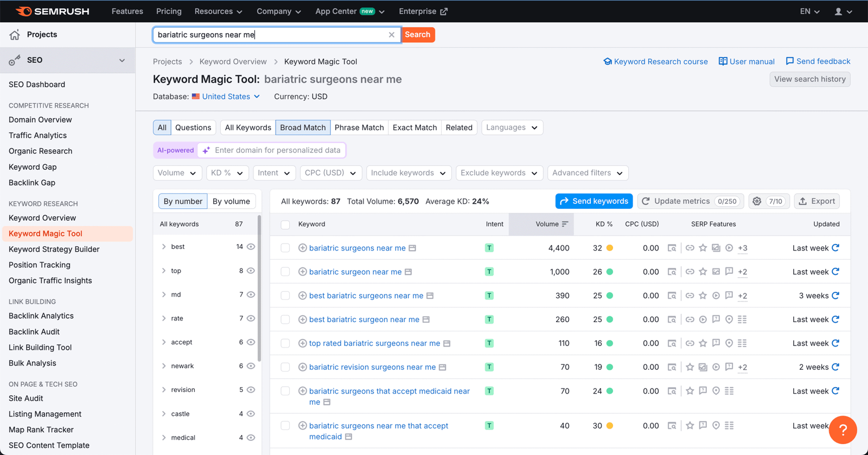Open the orange help question mark bubble
Viewport: 868px width, 455px height.
(843, 430)
